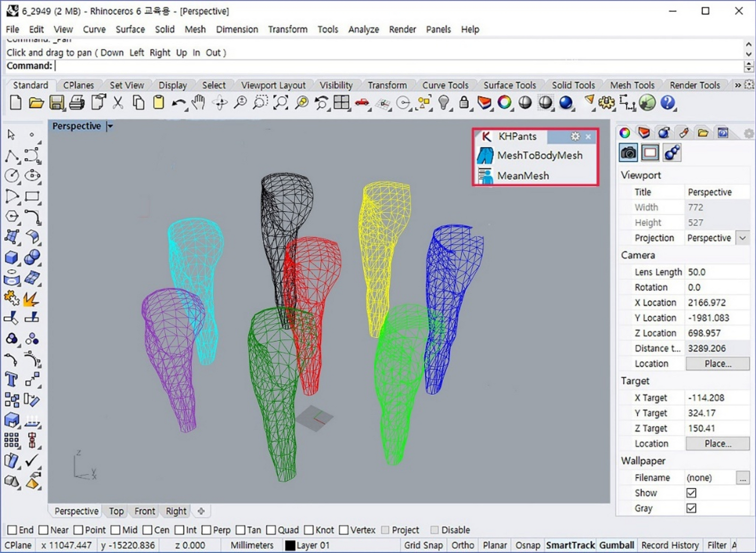The image size is (756, 553).
Task: Click the Paste clipboard icon
Action: (x=159, y=102)
